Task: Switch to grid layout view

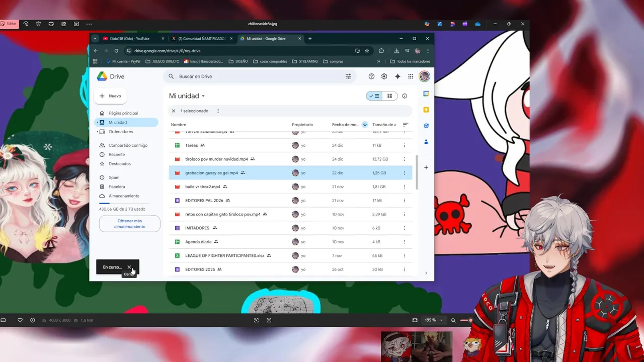Action: click(390, 96)
